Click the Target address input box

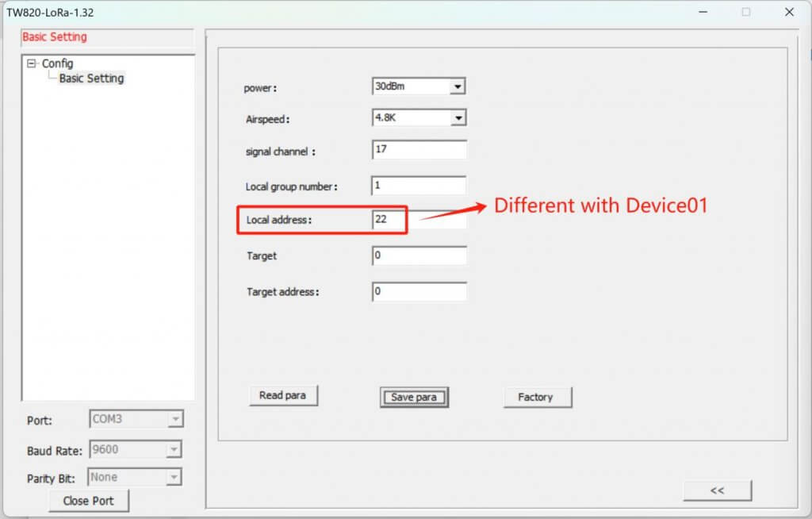pos(419,291)
